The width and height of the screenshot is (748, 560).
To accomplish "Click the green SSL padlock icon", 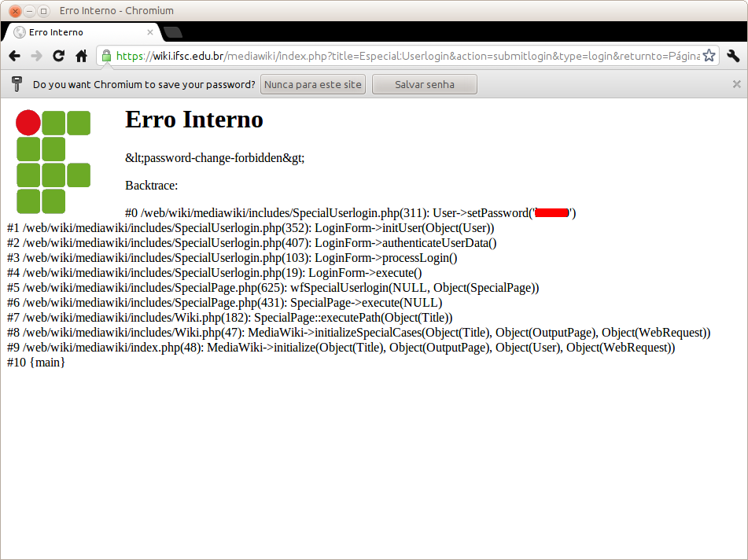I will point(106,56).
